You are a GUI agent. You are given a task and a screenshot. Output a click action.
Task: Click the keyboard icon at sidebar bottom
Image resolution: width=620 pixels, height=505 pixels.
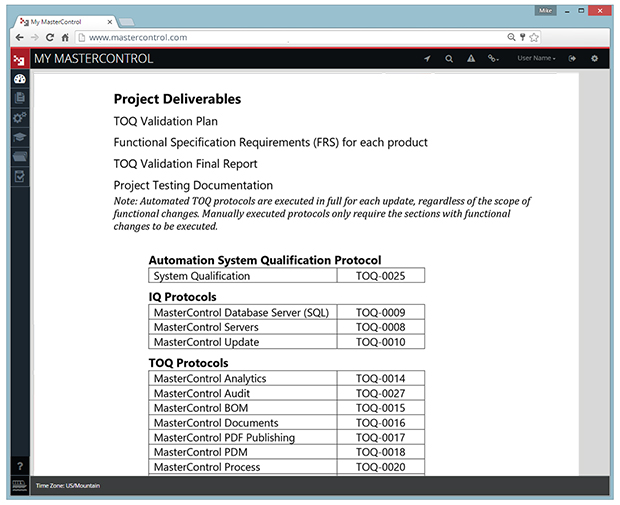click(20, 485)
